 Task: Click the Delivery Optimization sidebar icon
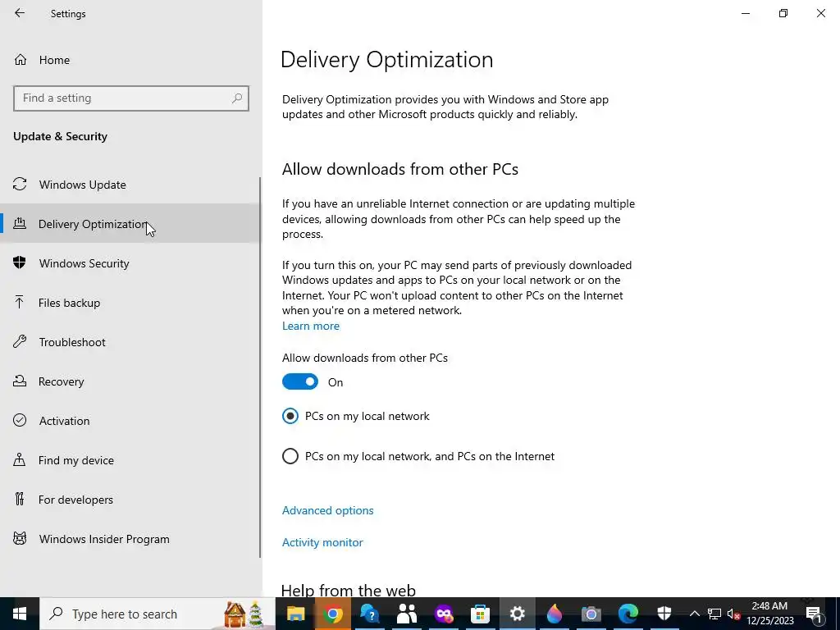20,223
